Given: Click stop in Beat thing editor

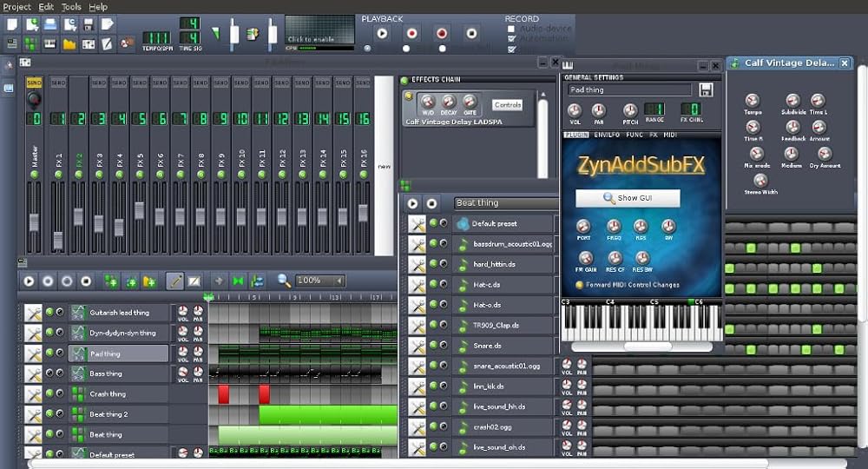Looking at the screenshot, I should click(431, 203).
